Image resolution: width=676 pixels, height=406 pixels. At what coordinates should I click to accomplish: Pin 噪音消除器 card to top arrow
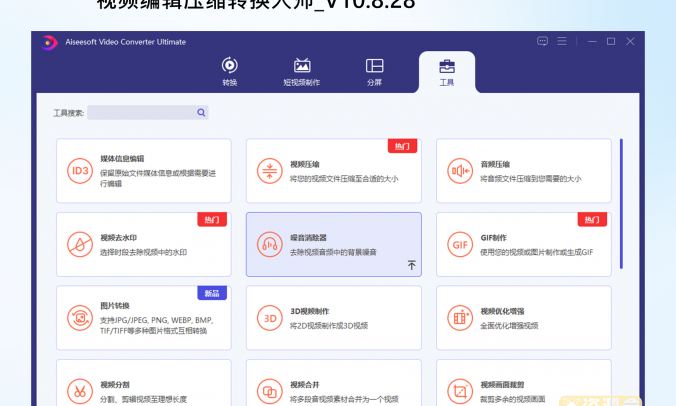(x=412, y=265)
